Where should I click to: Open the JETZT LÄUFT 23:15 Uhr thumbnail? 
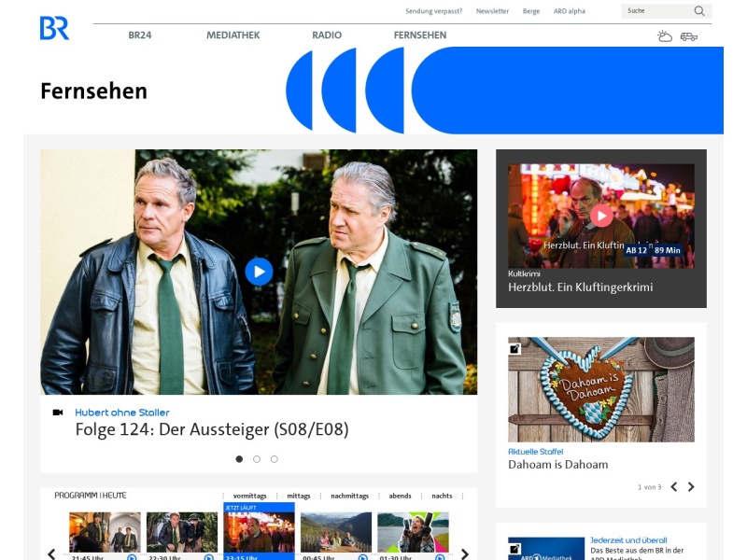pos(259,532)
